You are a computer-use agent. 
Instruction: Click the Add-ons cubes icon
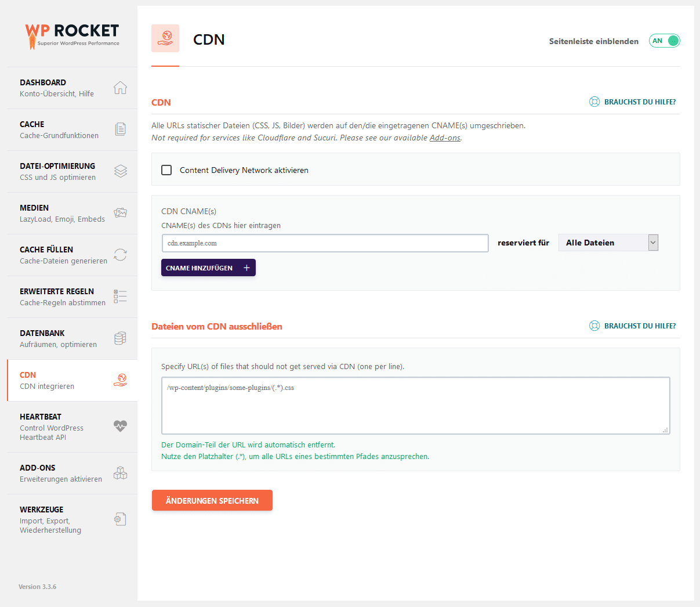coord(120,473)
